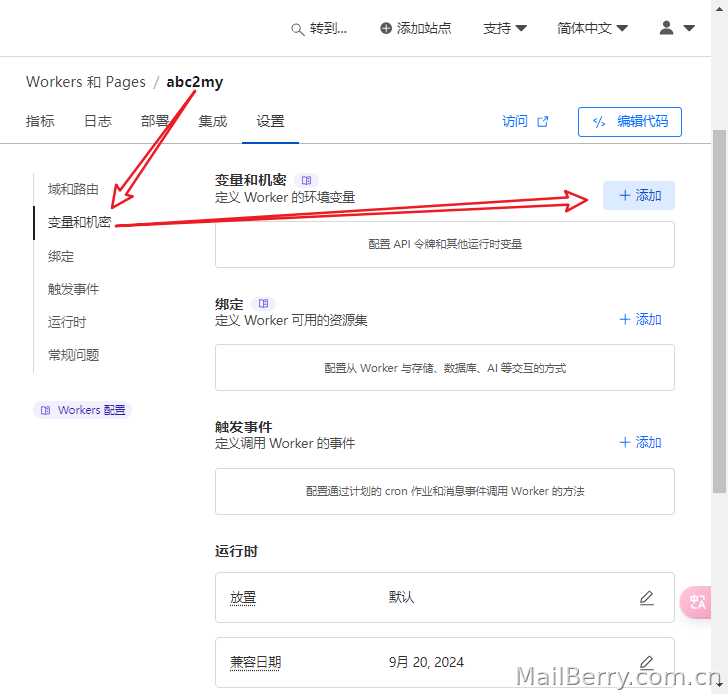Image resolution: width=728 pixels, height=694 pixels.
Task: Select 变量和机密 in settings sidebar
Action: pos(79,222)
